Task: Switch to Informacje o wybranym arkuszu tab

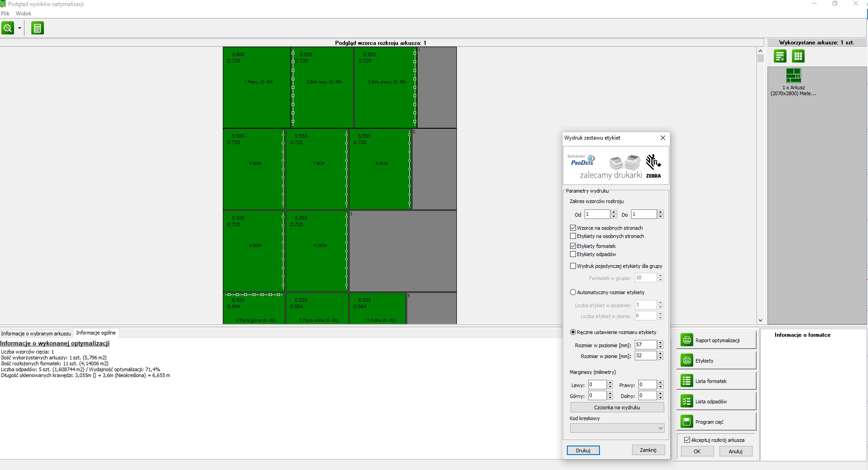Action: (36, 333)
